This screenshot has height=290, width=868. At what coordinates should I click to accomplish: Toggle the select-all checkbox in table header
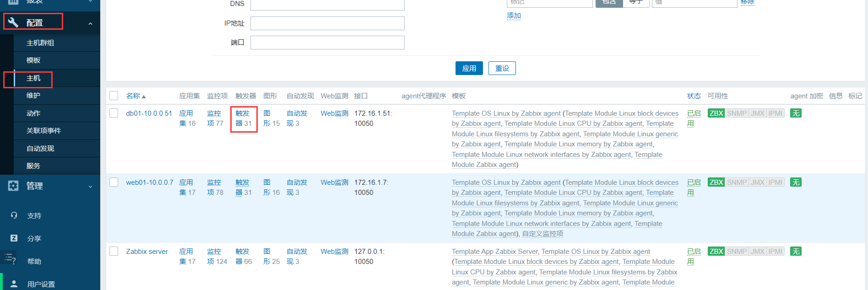pyautogui.click(x=114, y=96)
